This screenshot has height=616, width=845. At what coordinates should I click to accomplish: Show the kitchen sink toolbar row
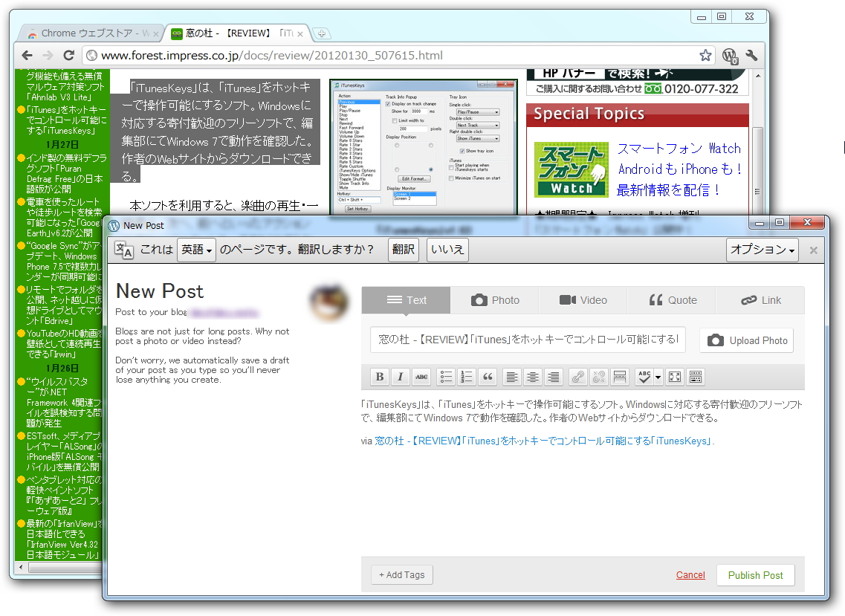695,377
